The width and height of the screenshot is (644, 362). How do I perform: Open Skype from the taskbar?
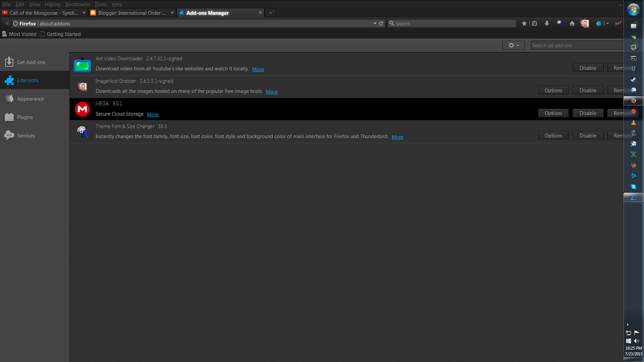pyautogui.click(x=634, y=187)
